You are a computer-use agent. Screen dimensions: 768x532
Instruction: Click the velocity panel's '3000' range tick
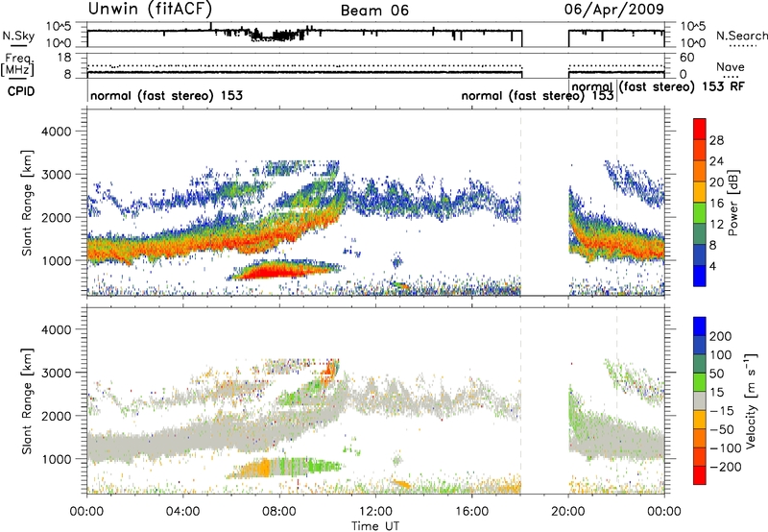pos(56,373)
